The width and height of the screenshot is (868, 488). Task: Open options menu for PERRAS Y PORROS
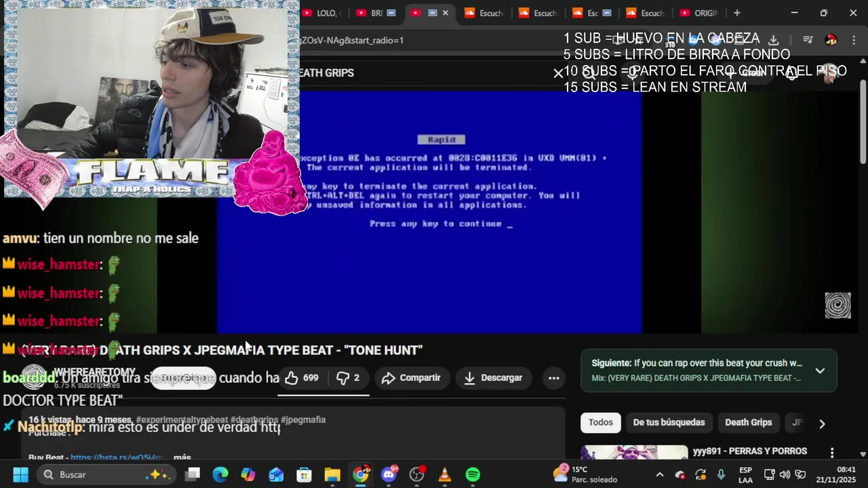pyautogui.click(x=832, y=452)
